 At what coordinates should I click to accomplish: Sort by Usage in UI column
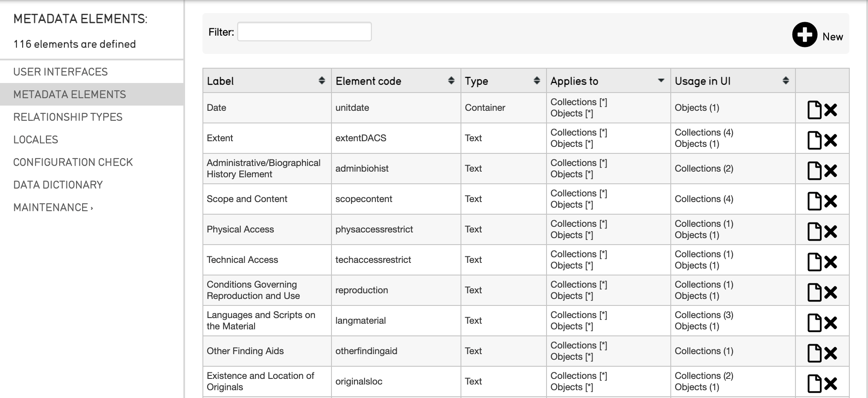click(x=785, y=81)
